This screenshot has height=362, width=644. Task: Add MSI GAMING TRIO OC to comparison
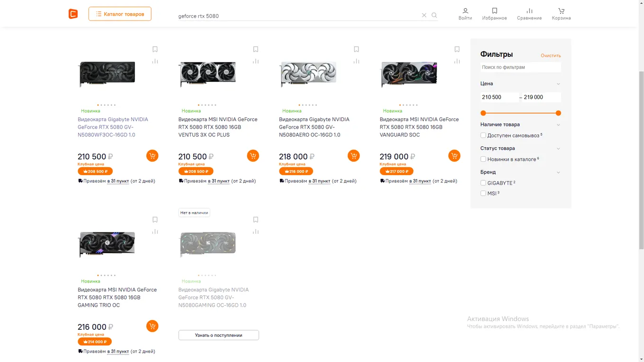tap(155, 231)
